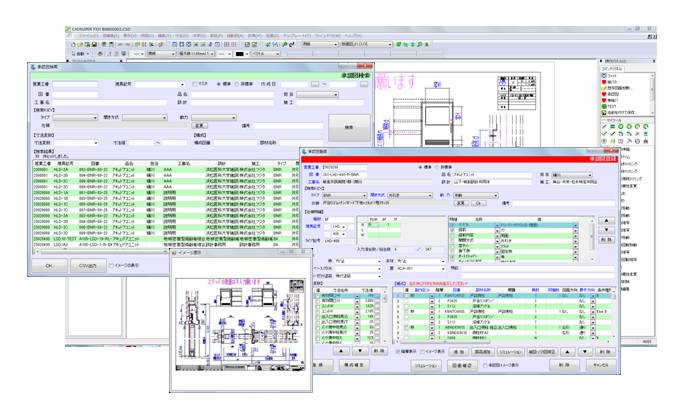Open the model symbol dropdown in search dialog
The image size is (680, 407).
point(159,84)
